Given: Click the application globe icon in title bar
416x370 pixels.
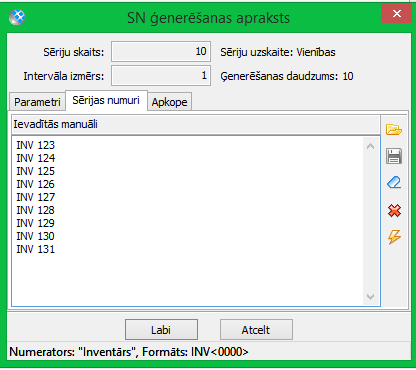Looking at the screenshot, I should click(17, 17).
